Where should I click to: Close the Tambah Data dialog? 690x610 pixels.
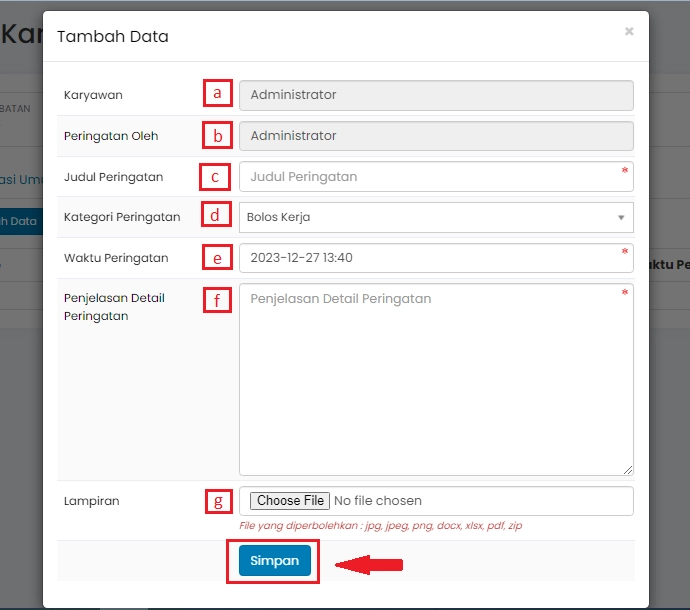tap(629, 32)
